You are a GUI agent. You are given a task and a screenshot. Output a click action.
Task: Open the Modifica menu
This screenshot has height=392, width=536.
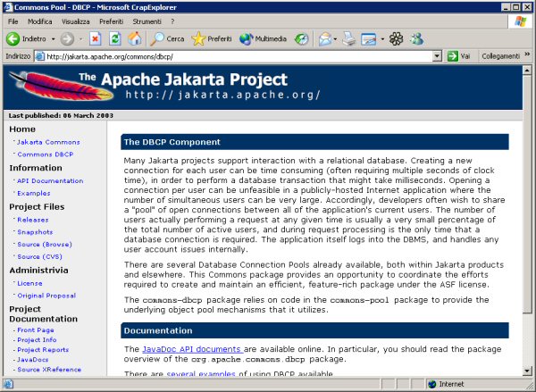click(x=40, y=21)
